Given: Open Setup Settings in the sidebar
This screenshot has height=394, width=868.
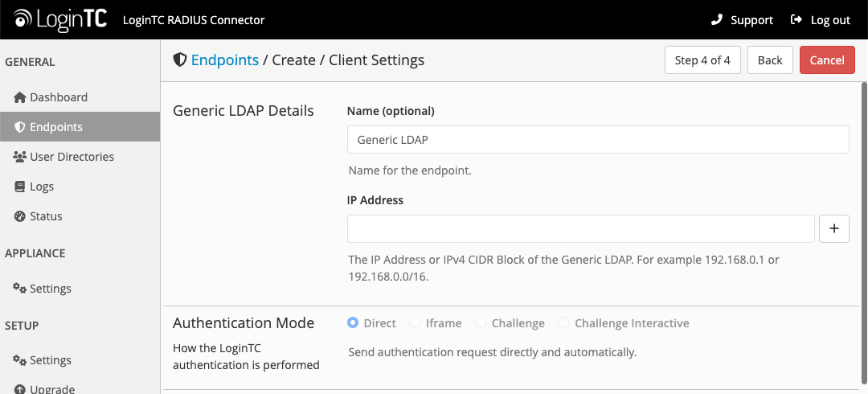Looking at the screenshot, I should coord(50,360).
